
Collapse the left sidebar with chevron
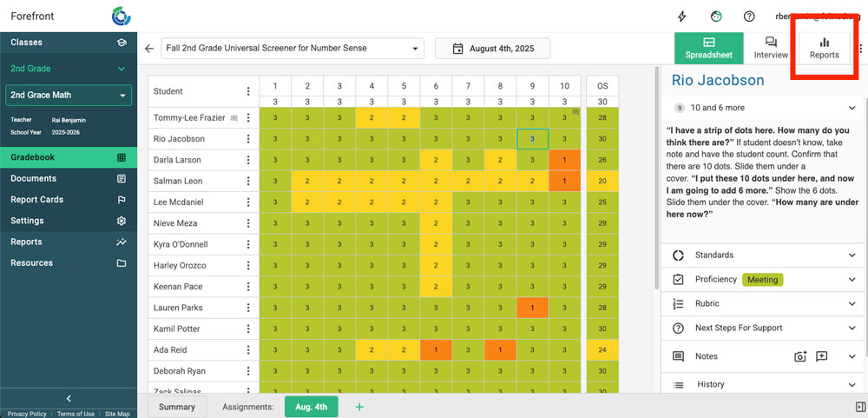69,399
